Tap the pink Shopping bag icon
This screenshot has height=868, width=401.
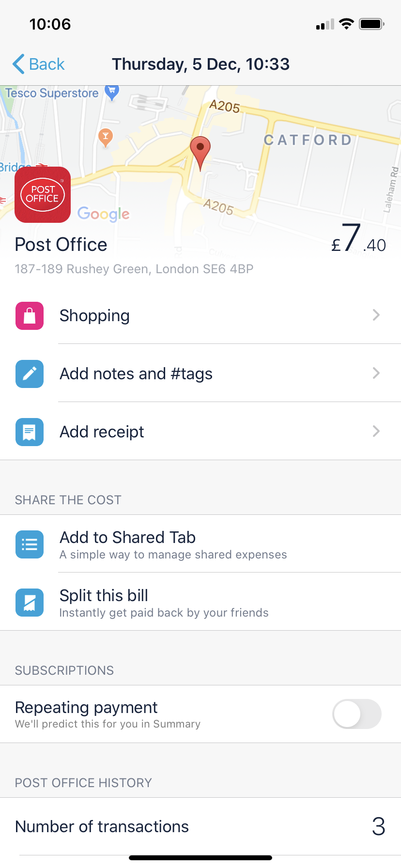click(x=30, y=316)
